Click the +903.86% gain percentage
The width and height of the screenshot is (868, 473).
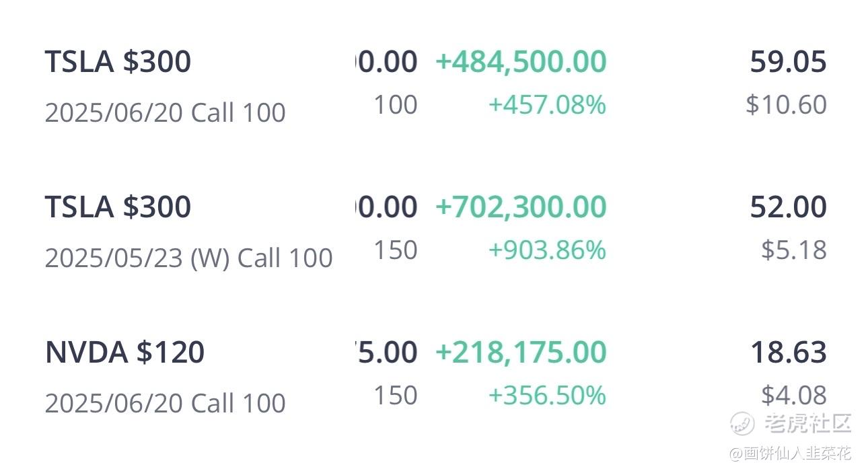pos(547,250)
